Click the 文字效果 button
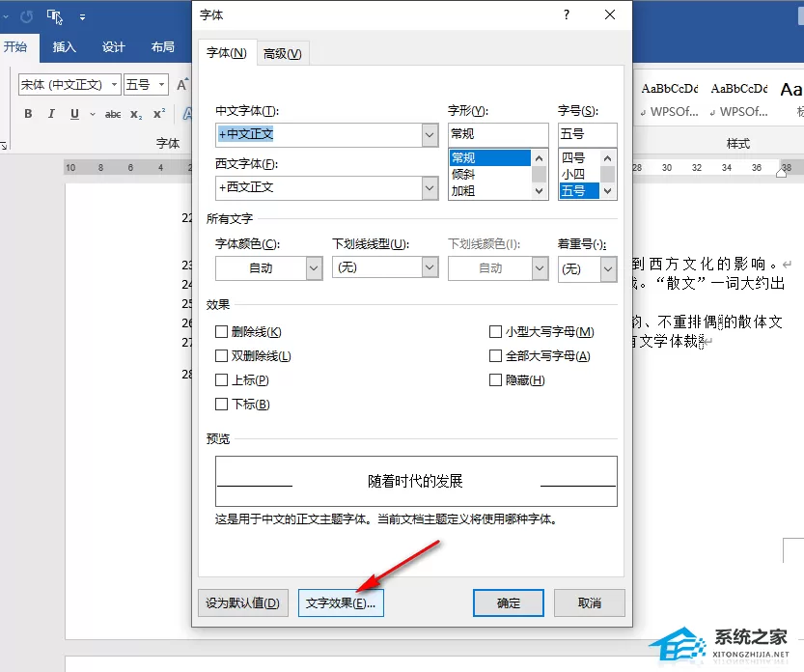Image resolution: width=804 pixels, height=672 pixels. (341, 602)
